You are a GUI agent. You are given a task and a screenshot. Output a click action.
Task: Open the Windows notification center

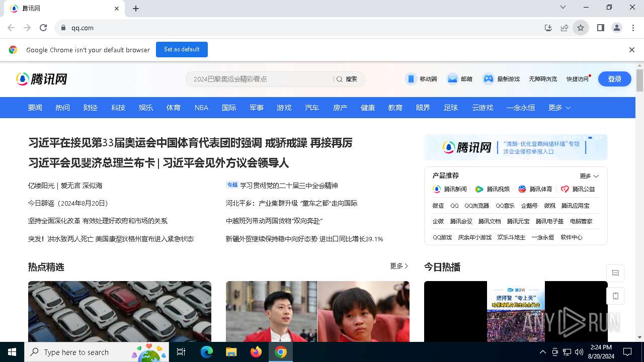coord(627,352)
